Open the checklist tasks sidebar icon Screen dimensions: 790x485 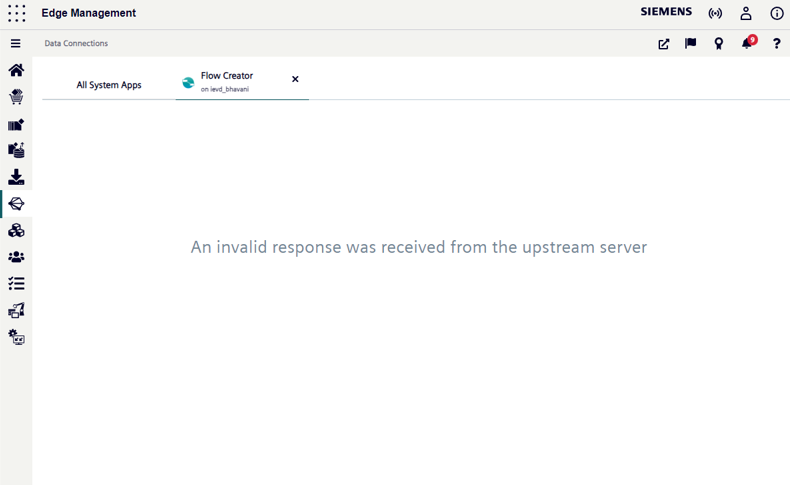click(16, 284)
